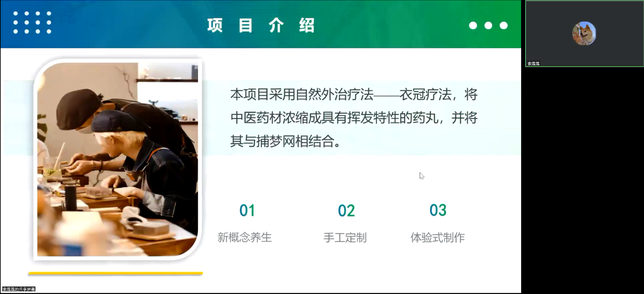Image resolution: width=644 pixels, height=294 pixels.
Task: Click the number 01 on the slide
Action: 247,210
